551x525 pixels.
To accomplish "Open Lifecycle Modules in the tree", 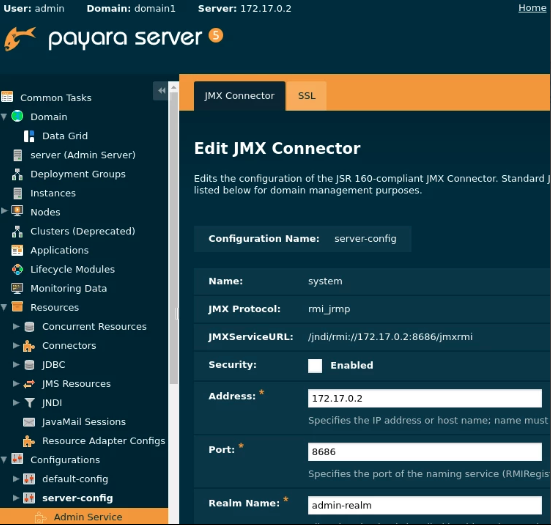I will click(x=72, y=270).
